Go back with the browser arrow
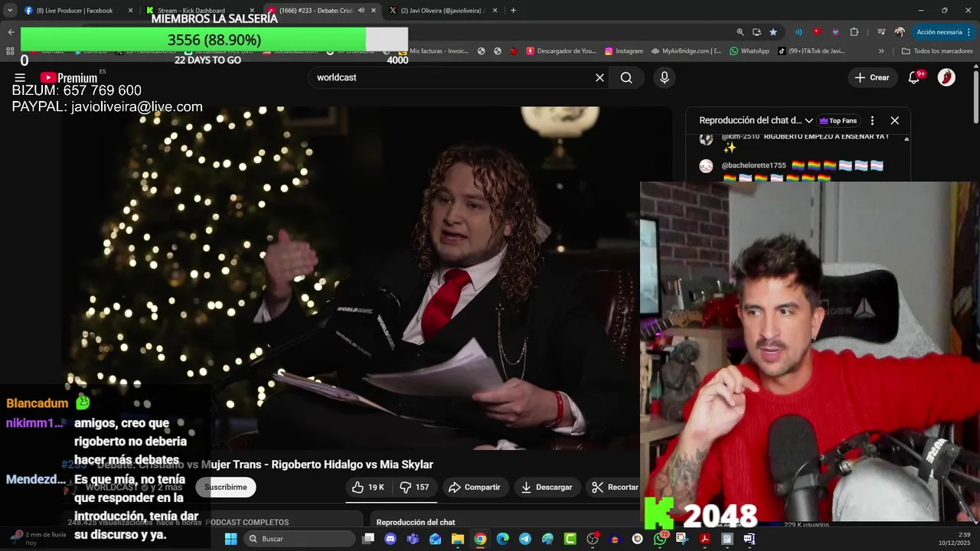 [x=11, y=32]
